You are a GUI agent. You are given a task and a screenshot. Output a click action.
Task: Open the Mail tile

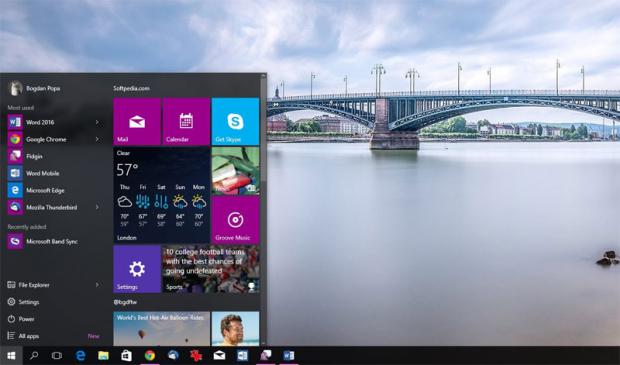[137, 121]
